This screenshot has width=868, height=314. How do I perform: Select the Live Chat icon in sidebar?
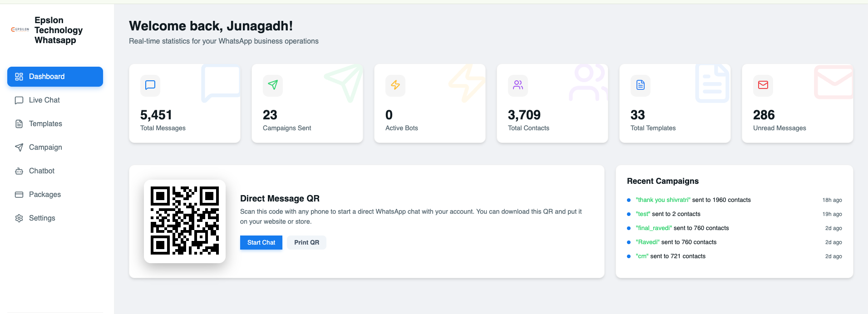(x=19, y=100)
